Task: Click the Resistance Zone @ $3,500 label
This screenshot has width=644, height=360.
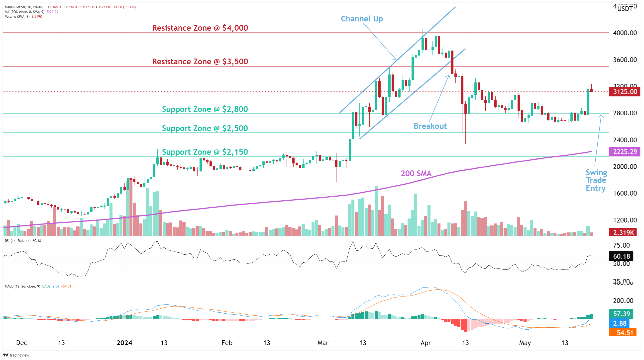Action: pyautogui.click(x=200, y=62)
